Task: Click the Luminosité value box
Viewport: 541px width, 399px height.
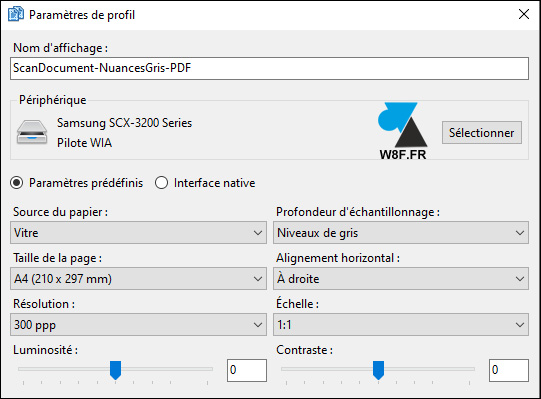Action: point(247,370)
